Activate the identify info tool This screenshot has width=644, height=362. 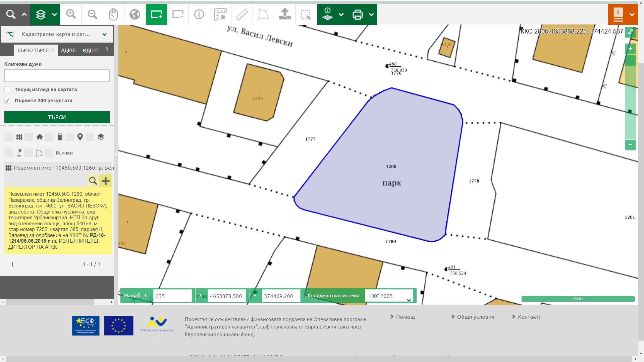[199, 14]
